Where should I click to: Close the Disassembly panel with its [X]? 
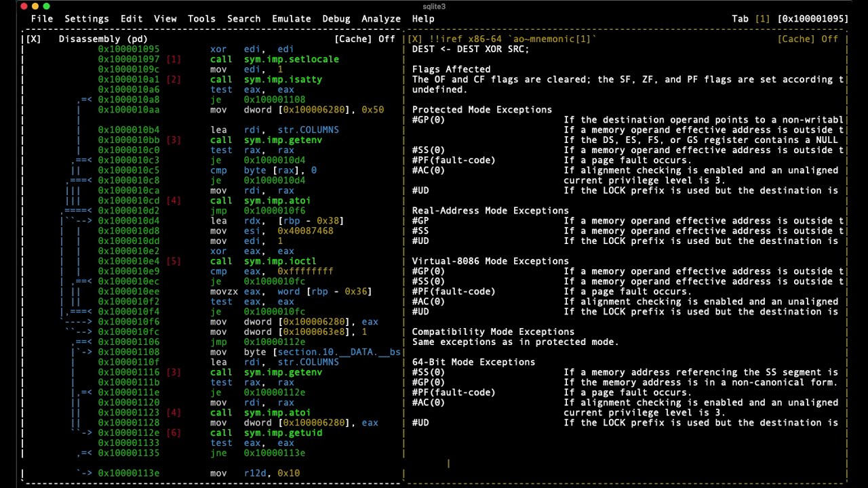[x=33, y=39]
